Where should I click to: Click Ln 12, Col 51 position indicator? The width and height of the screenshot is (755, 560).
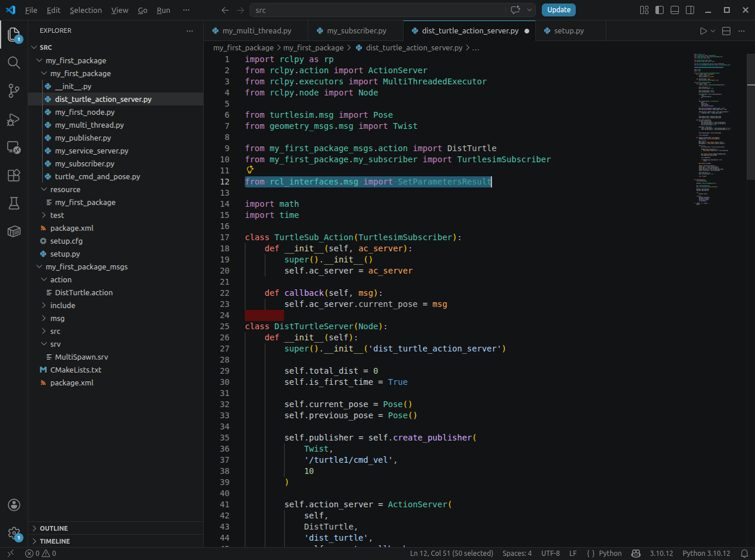(452, 554)
